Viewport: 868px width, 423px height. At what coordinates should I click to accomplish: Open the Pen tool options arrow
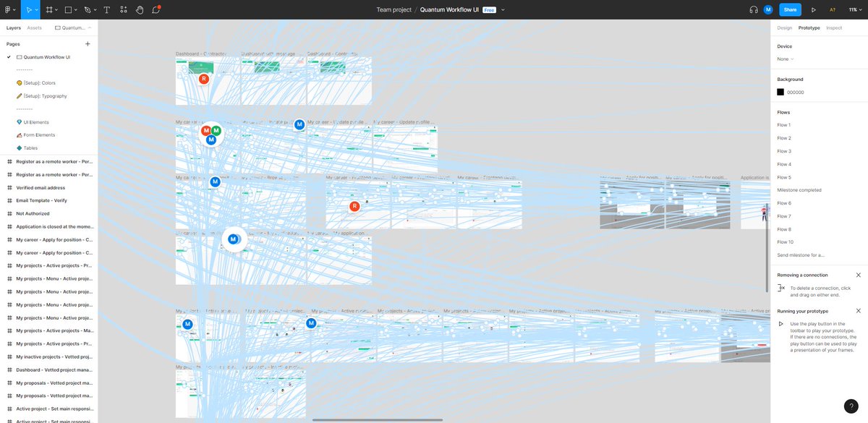pyautogui.click(x=96, y=10)
